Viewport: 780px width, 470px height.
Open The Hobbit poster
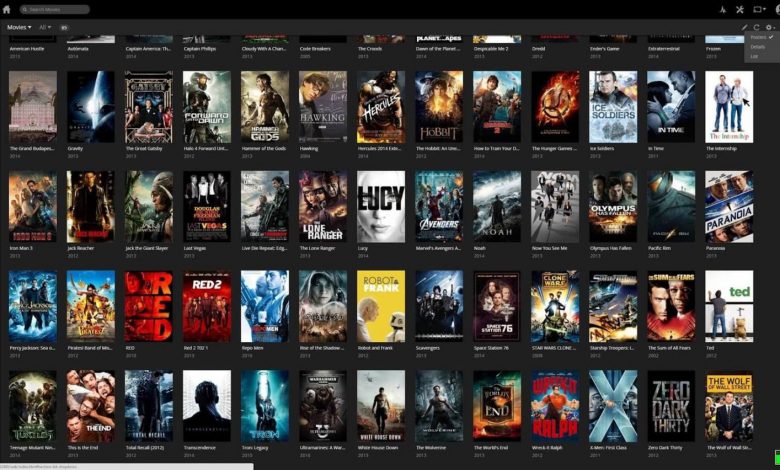tap(439, 106)
